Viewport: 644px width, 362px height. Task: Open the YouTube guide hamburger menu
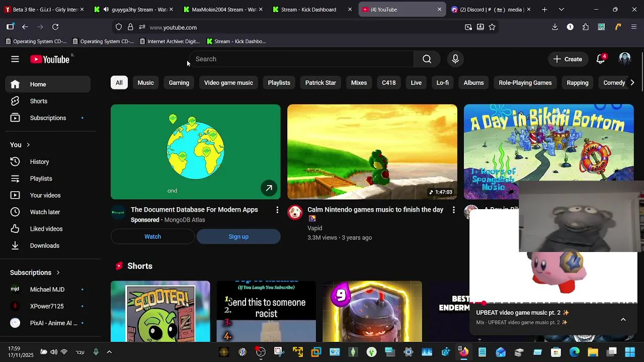pos(15,59)
